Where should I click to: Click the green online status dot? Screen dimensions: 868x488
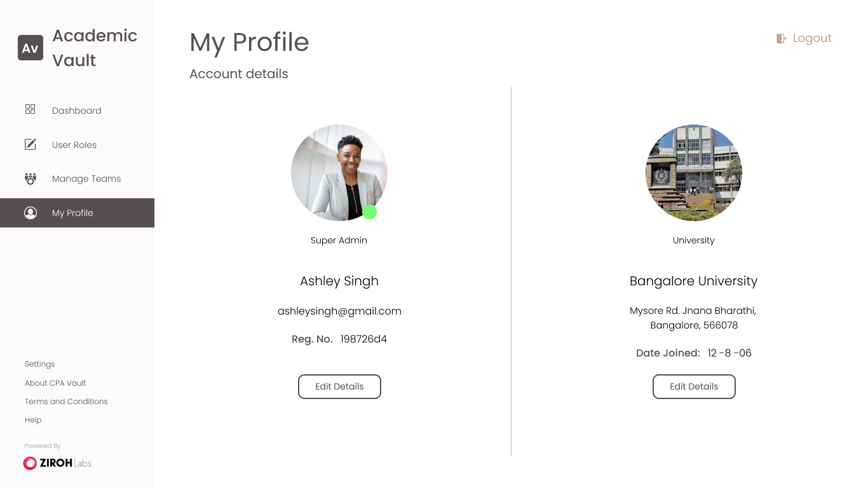click(x=370, y=212)
